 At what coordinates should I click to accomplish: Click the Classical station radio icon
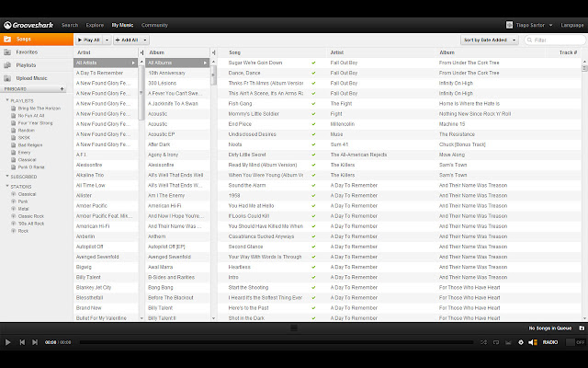[x=14, y=194]
